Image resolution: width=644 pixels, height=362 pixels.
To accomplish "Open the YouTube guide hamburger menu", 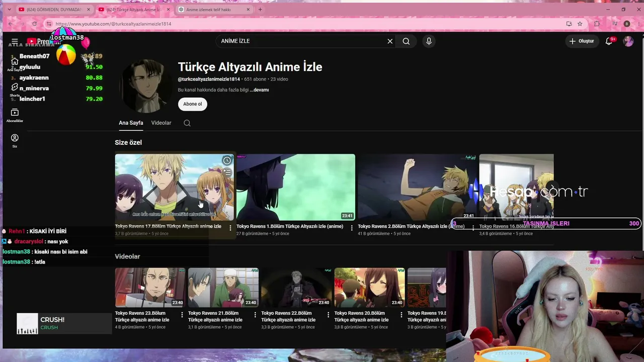I will tap(15, 41).
